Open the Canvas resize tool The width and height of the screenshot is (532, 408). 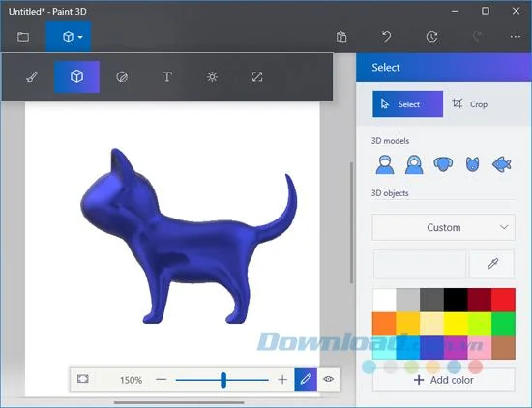257,77
